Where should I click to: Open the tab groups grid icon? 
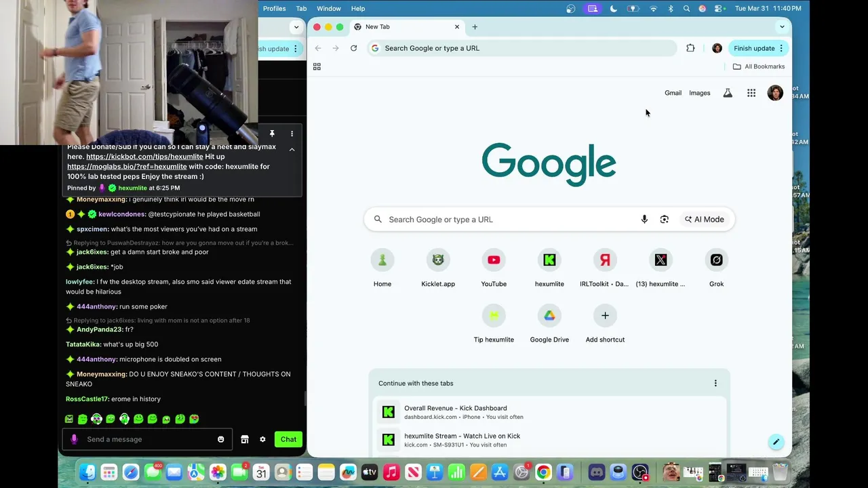(317, 66)
